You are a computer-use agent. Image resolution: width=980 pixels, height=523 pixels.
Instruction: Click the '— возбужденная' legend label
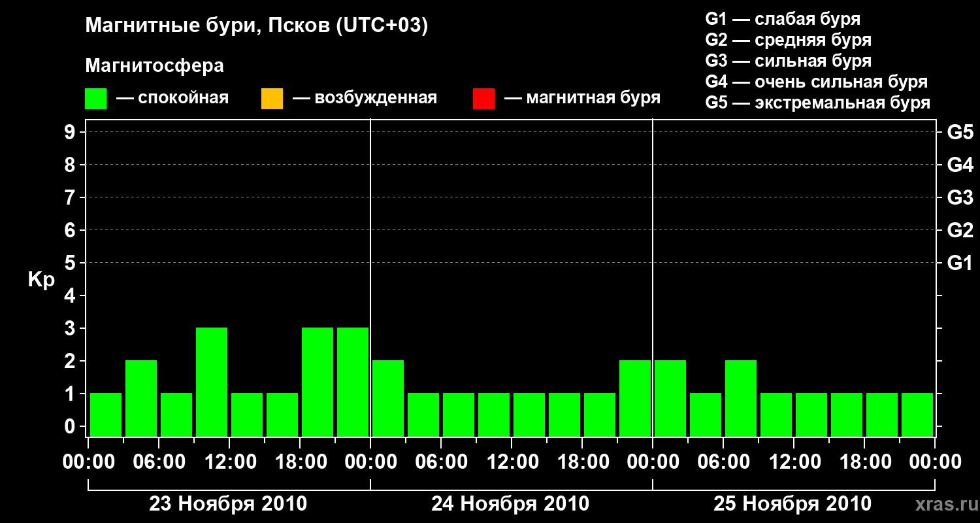[x=365, y=98]
